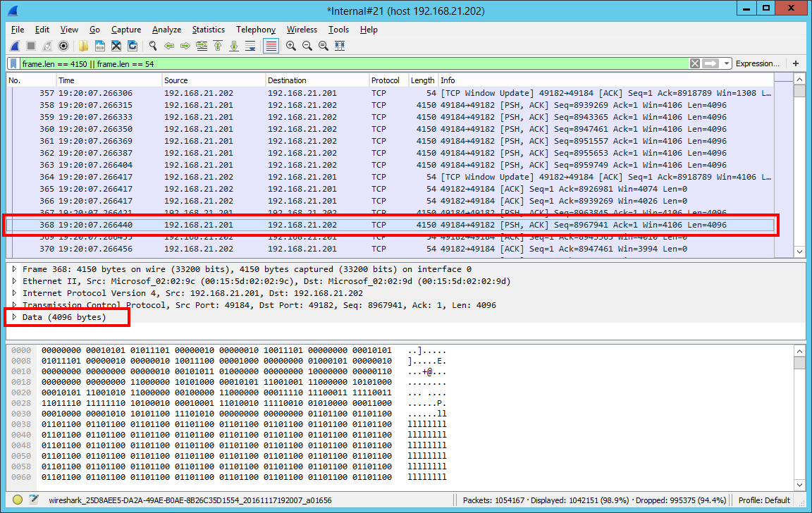Image resolution: width=812 pixels, height=513 pixels.
Task: Open display filter bookmarks
Action: [x=14, y=63]
